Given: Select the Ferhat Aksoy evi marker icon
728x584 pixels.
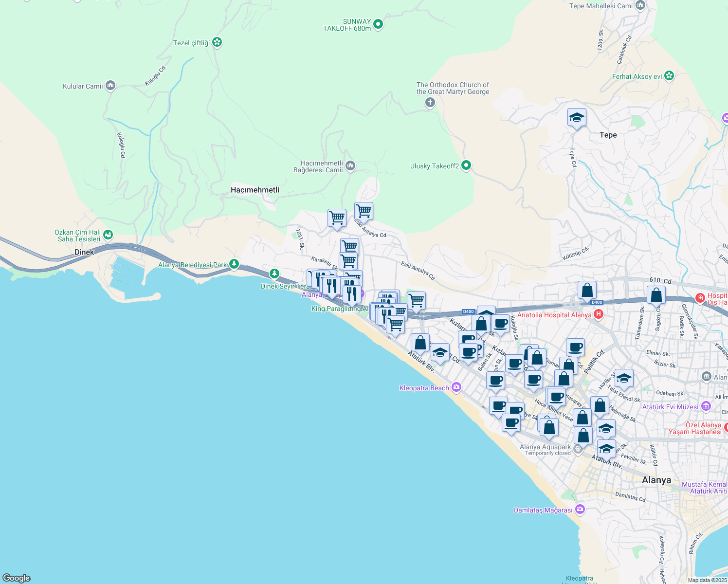Looking at the screenshot, I should (669, 76).
